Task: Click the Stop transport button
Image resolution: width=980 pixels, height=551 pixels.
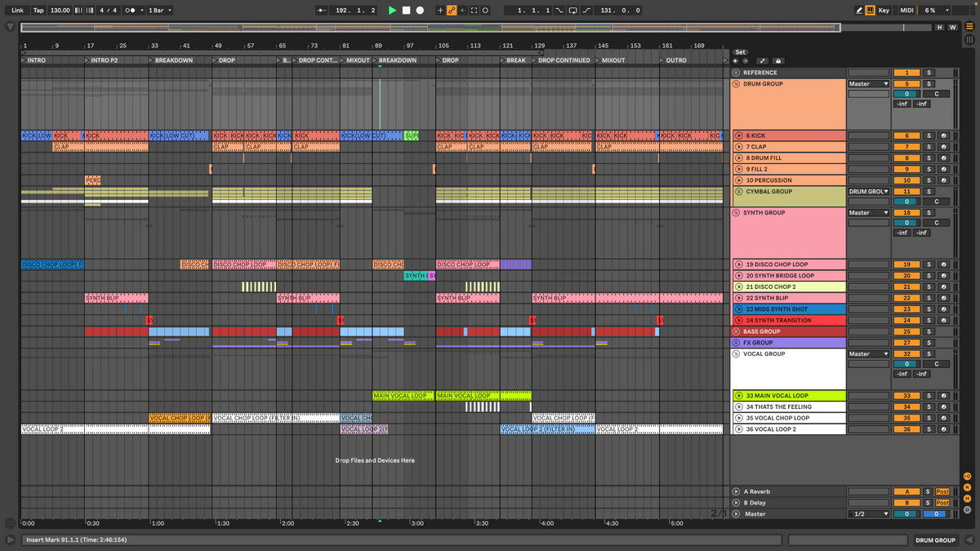Action: pos(406,11)
